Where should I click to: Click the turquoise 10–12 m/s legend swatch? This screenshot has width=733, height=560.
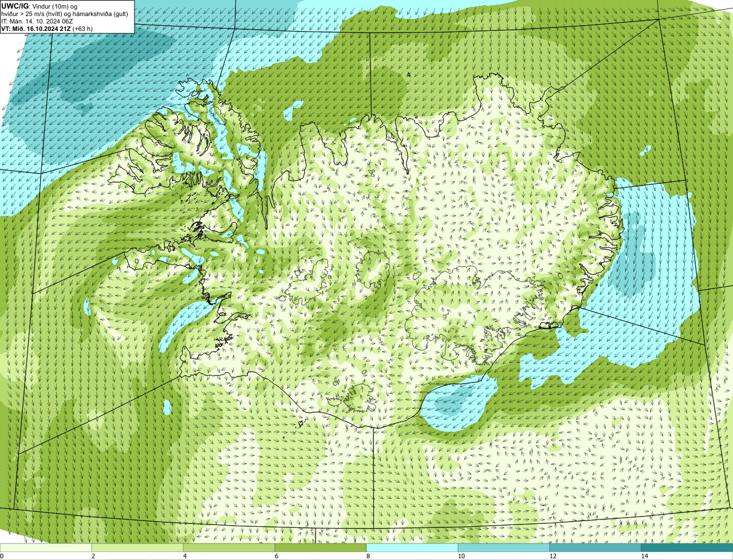click(504, 547)
